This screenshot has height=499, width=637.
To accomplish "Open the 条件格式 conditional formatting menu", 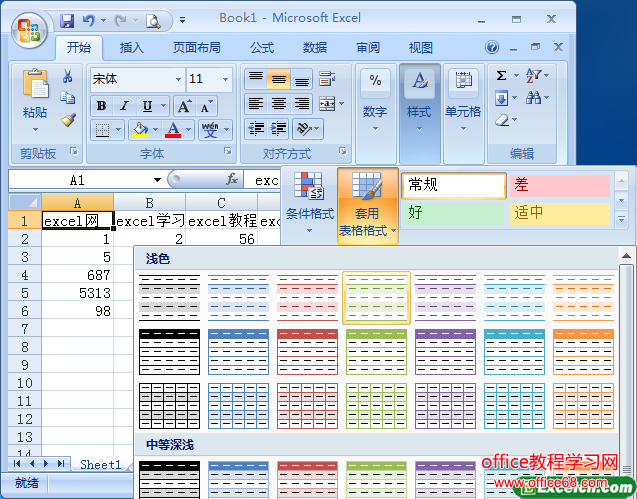I will pos(310,202).
